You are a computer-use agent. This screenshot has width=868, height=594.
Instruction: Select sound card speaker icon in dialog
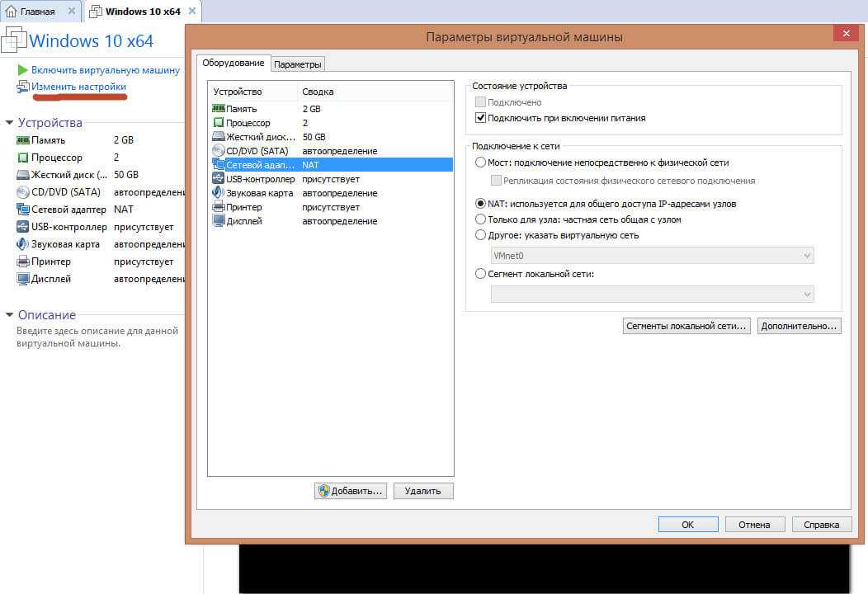click(x=219, y=193)
